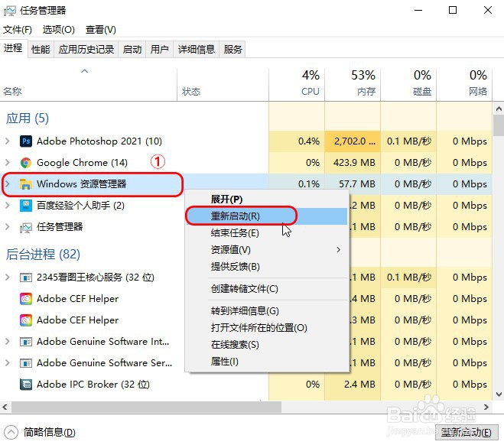Open the 启动 tab
This screenshot has width=504, height=448.
(x=132, y=50)
